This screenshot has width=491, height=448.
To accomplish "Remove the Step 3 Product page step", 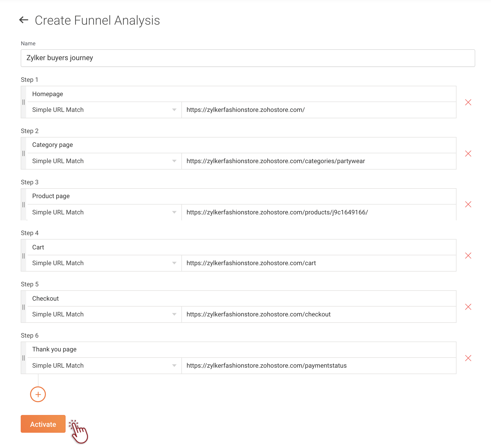I will click(x=468, y=204).
